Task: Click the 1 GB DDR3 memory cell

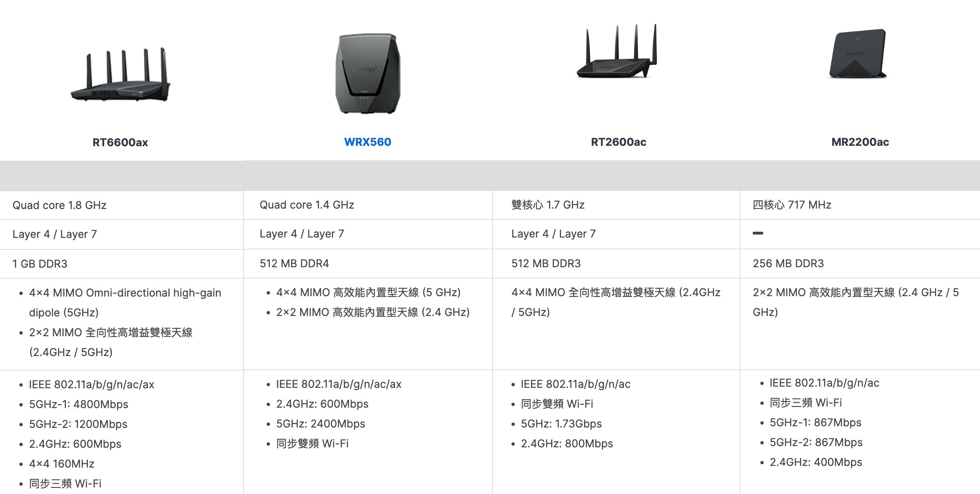Action: tap(40, 264)
